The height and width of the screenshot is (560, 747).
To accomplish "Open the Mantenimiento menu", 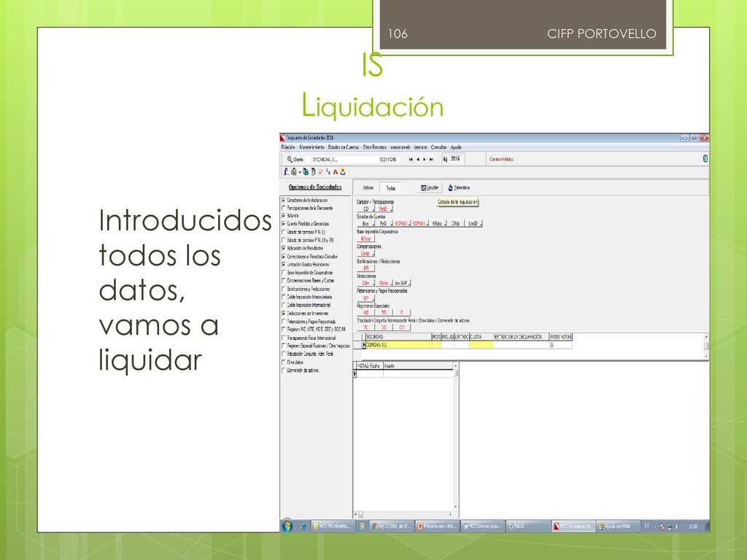I will (311, 147).
